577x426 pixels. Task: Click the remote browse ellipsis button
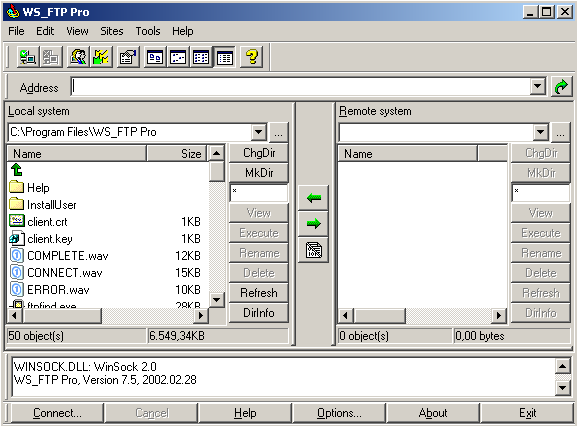coord(560,132)
